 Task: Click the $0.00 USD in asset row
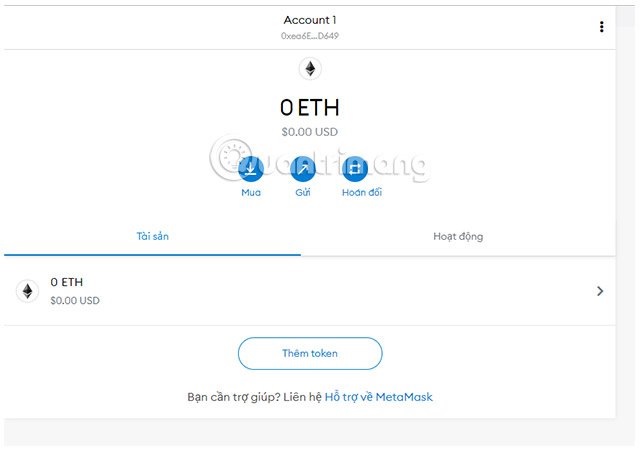coord(75,300)
